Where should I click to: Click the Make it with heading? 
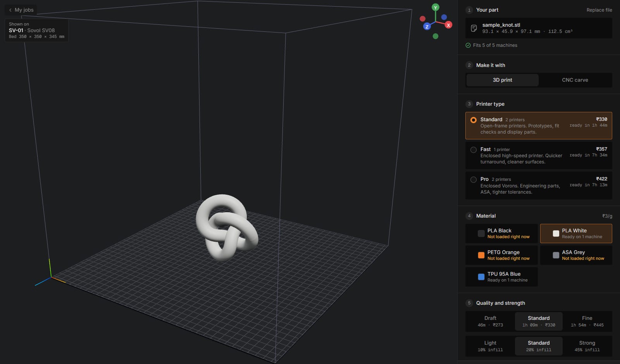pos(491,65)
